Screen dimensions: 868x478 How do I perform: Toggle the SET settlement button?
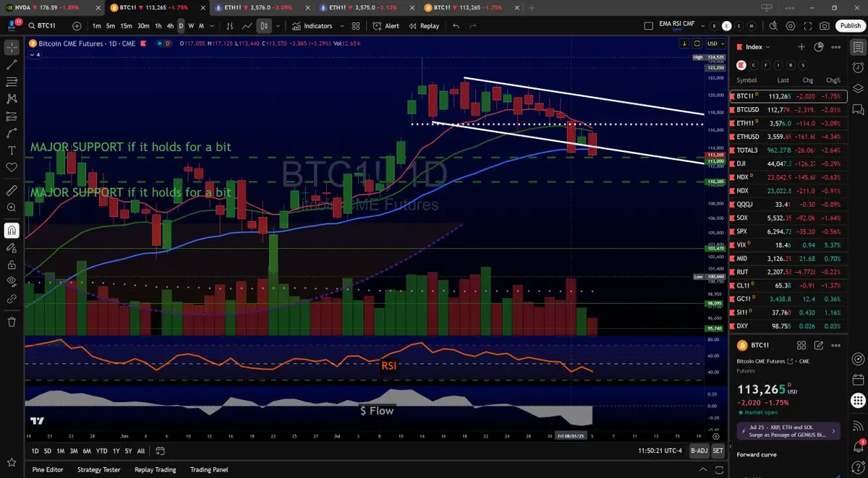click(718, 451)
